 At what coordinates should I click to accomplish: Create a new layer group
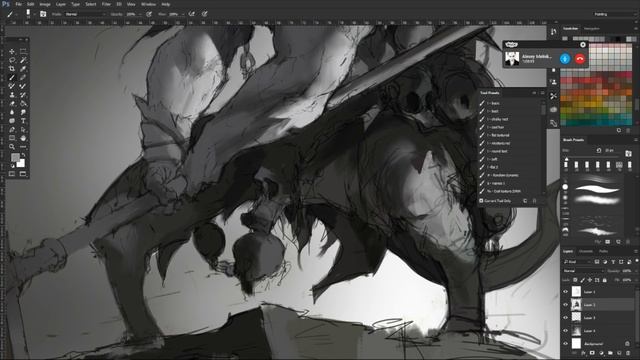(x=611, y=353)
